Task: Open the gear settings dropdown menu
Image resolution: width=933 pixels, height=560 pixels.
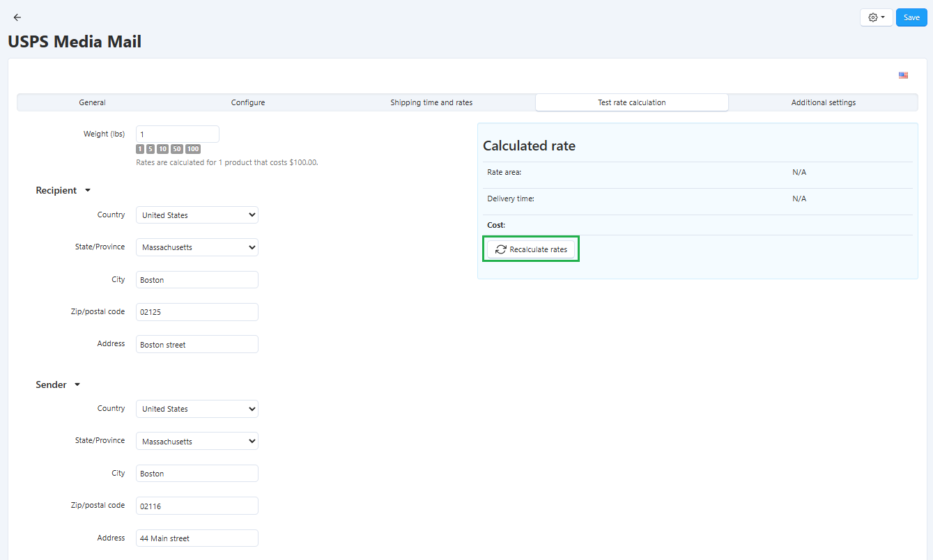Action: click(876, 17)
